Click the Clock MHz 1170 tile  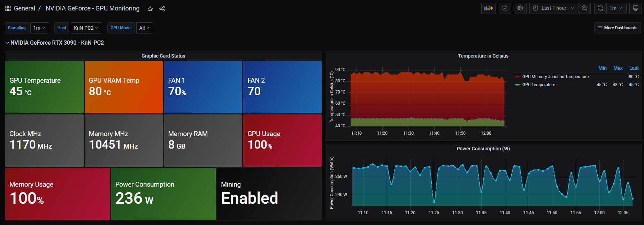(45, 141)
